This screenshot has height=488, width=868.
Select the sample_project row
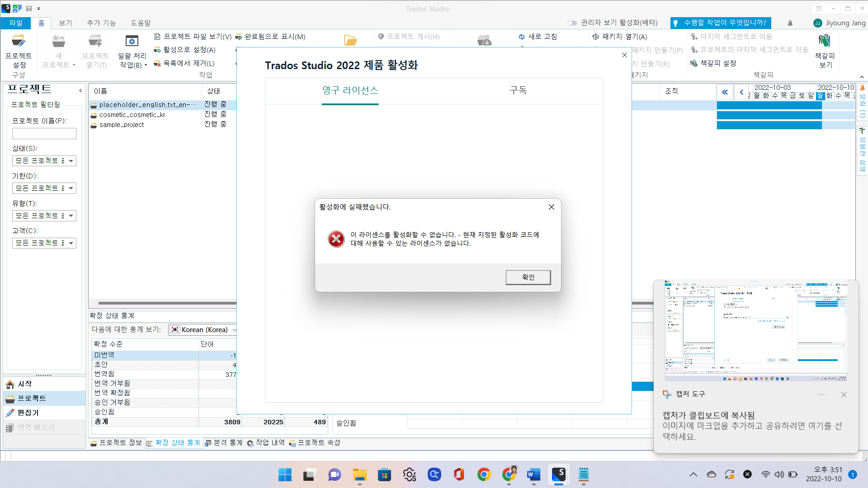pyautogui.click(x=163, y=125)
